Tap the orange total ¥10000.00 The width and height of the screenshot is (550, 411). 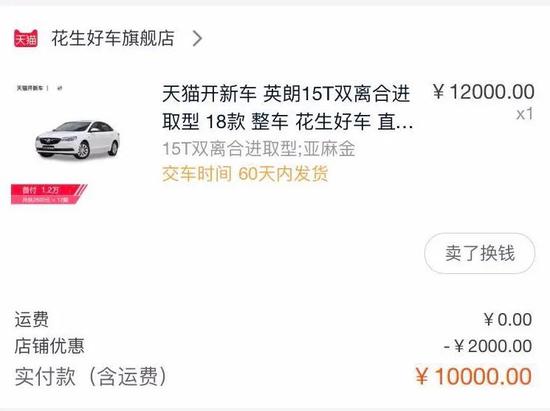(474, 376)
